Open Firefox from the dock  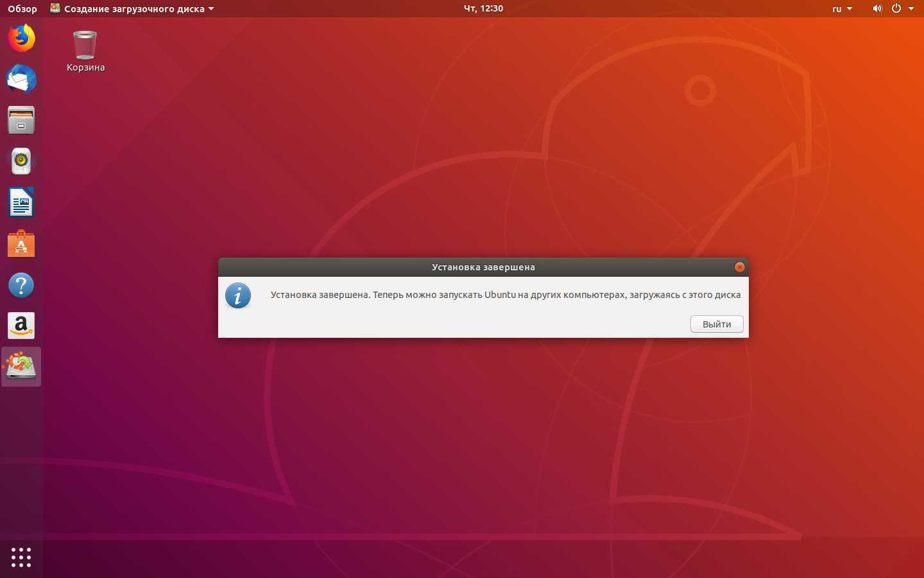pos(21,38)
